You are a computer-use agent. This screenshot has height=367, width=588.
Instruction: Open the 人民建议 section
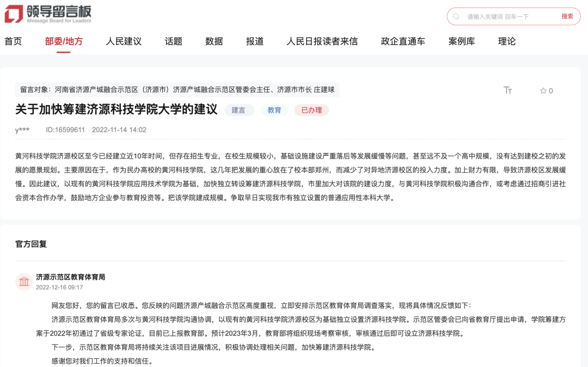tap(123, 41)
